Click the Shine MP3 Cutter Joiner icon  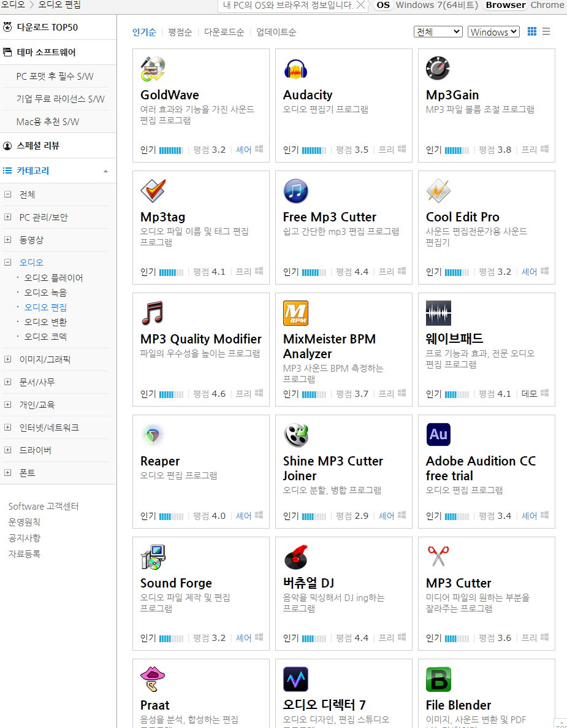click(x=295, y=435)
